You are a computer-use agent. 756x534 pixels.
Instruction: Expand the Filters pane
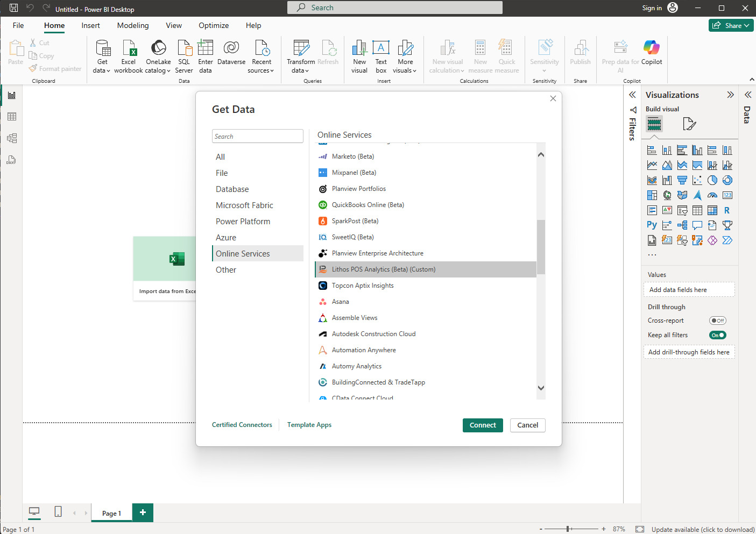(633, 95)
